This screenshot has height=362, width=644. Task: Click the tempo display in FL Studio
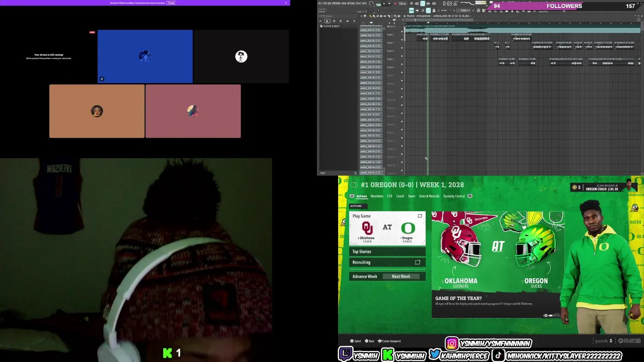(403, 4)
